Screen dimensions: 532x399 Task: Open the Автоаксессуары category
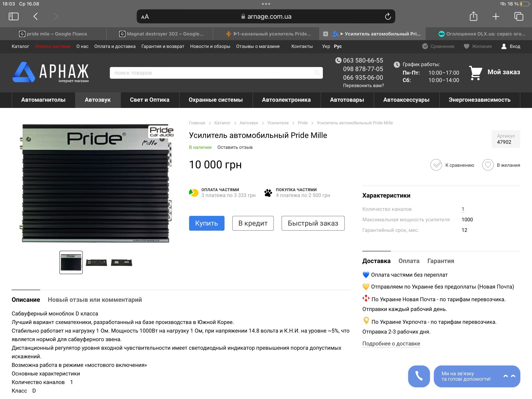click(406, 100)
